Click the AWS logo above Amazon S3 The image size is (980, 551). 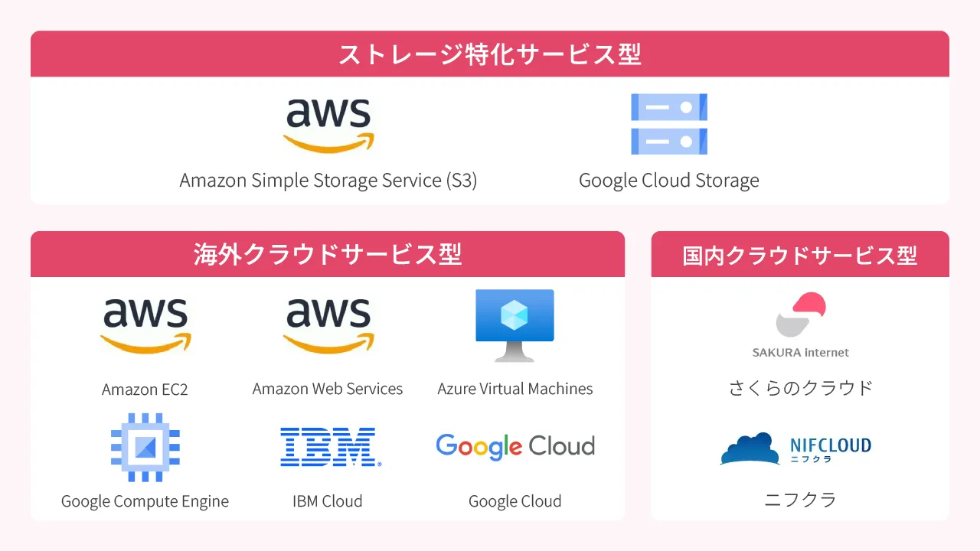point(328,126)
